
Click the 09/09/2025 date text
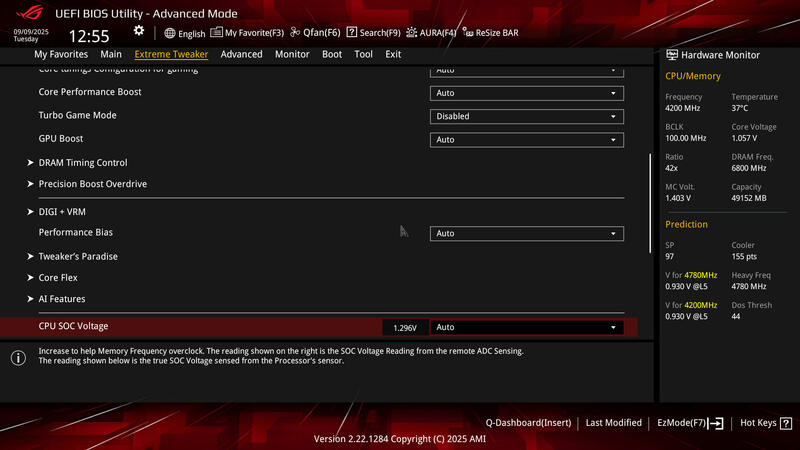point(31,32)
